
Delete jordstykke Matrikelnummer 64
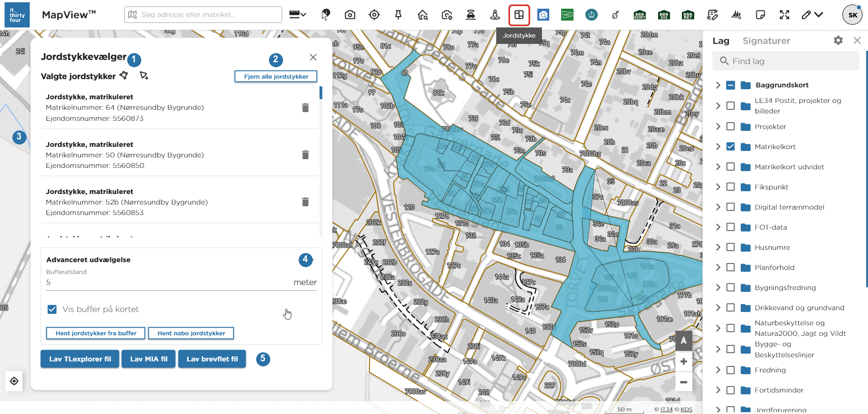(305, 108)
